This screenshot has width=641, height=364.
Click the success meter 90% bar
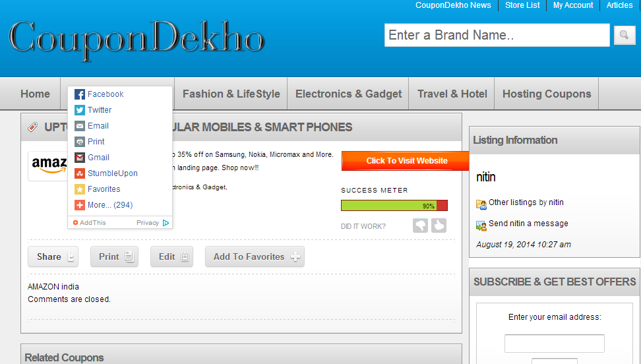pos(394,205)
